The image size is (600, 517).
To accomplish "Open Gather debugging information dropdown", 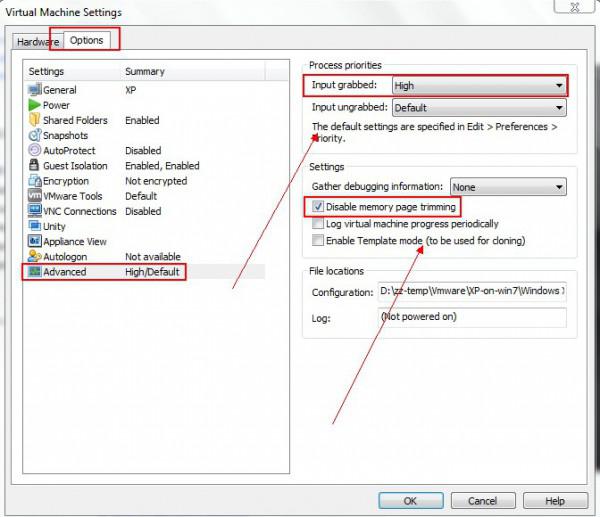I will (507, 187).
